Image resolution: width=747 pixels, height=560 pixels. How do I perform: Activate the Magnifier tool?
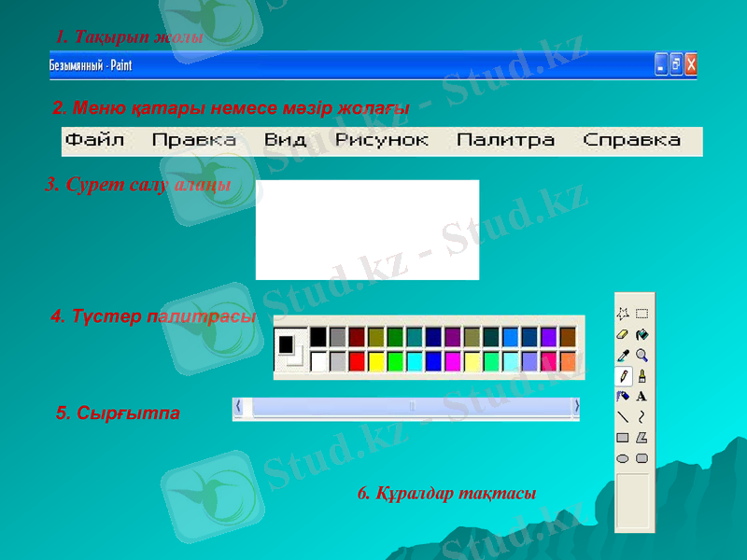[x=641, y=354]
